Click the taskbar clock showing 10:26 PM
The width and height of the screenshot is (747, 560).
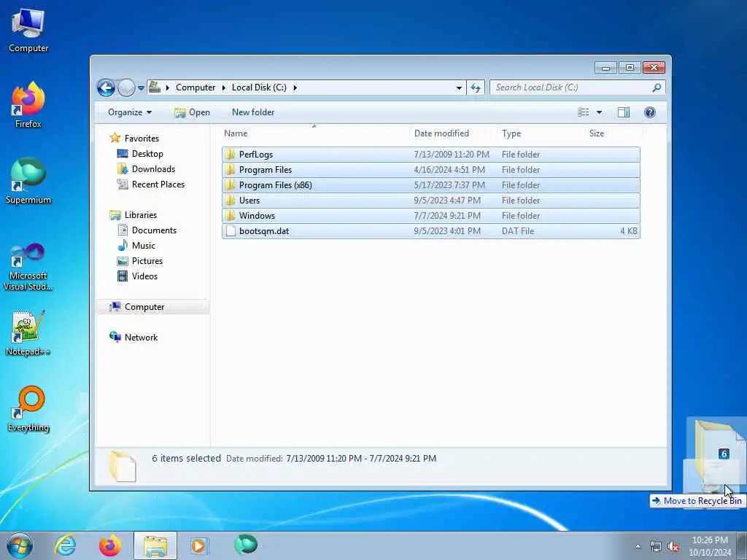pyautogui.click(x=710, y=546)
